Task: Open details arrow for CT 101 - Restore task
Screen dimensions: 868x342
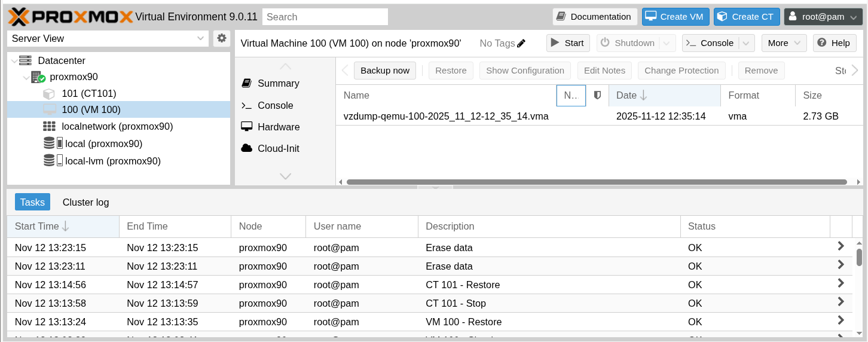Action: point(841,283)
